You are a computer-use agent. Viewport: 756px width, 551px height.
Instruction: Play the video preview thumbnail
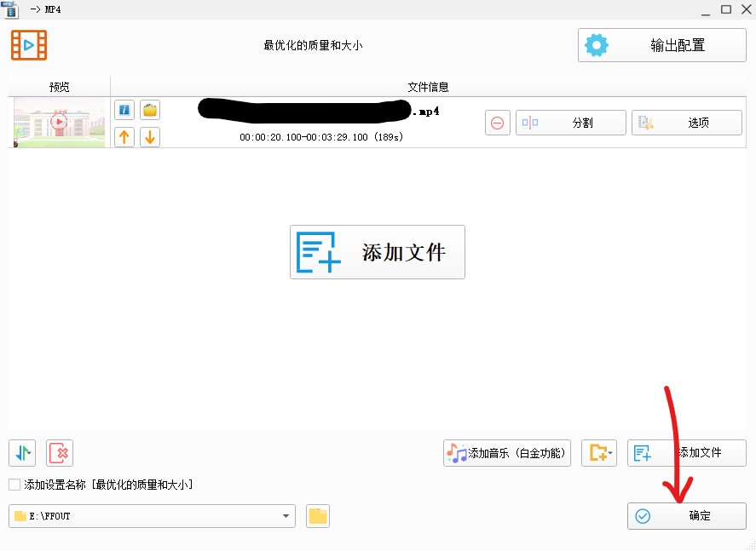point(59,122)
